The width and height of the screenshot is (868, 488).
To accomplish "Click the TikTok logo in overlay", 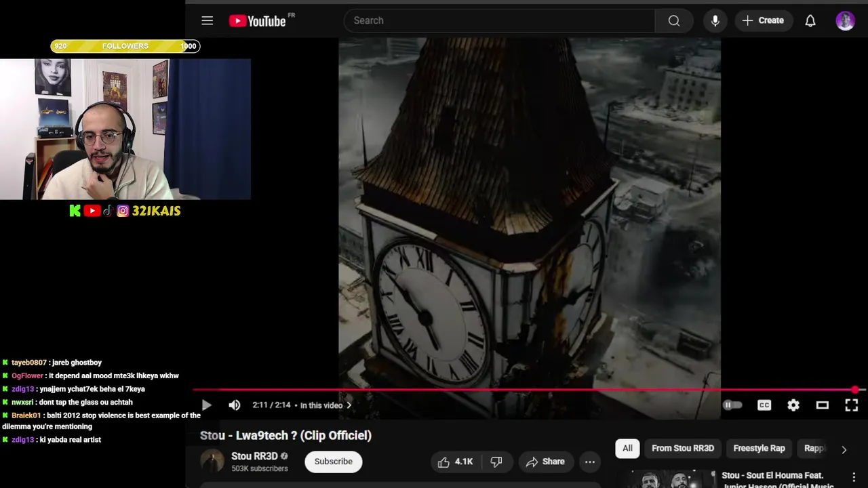I will click(x=108, y=211).
